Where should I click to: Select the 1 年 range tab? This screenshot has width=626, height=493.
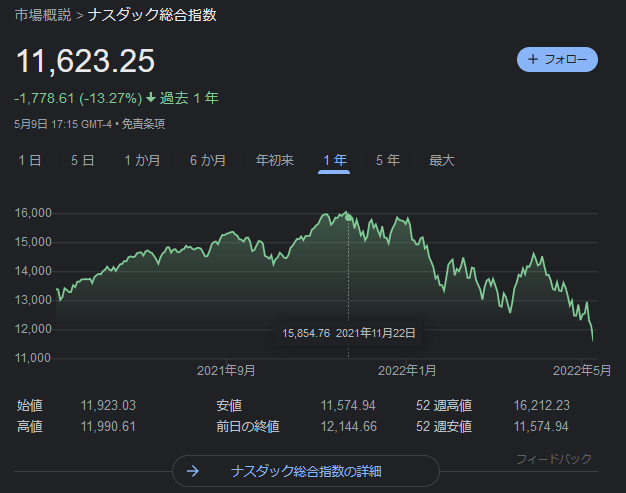coord(334,160)
